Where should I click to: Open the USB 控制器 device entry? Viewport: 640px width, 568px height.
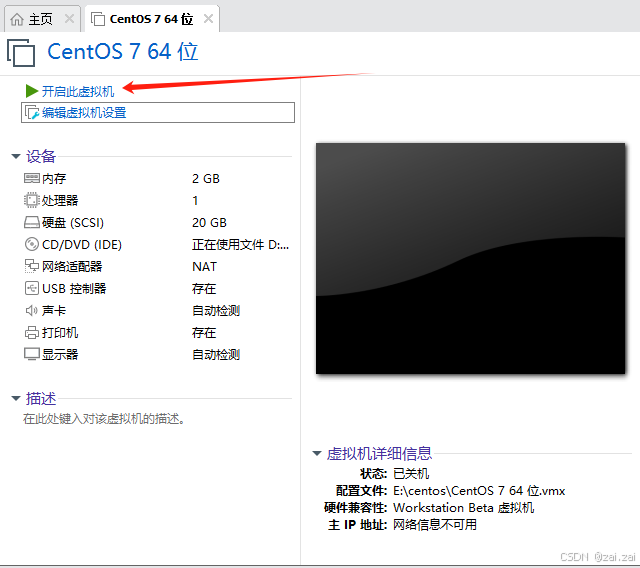pyautogui.click(x=74, y=288)
